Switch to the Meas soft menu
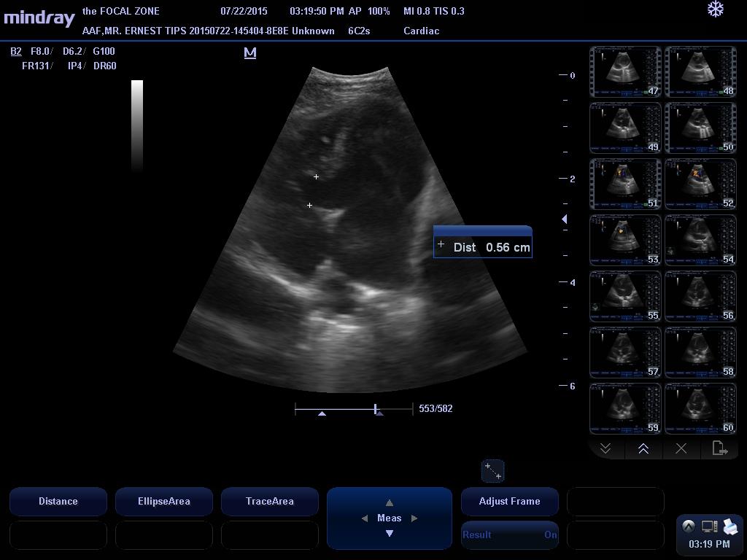Viewport: 747px width, 560px height. [x=389, y=518]
